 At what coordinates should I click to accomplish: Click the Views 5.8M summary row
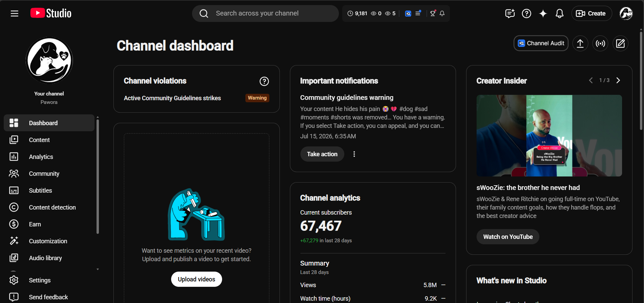coord(373,285)
